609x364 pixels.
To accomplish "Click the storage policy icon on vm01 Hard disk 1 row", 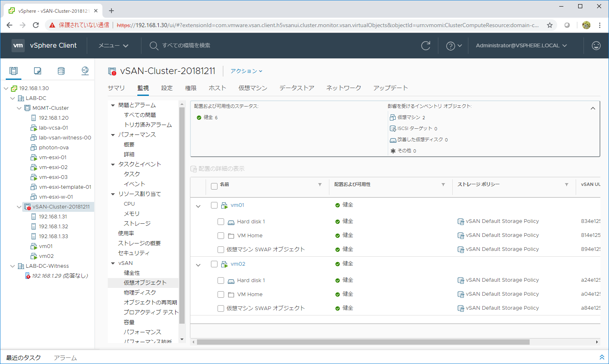I will 461,222.
